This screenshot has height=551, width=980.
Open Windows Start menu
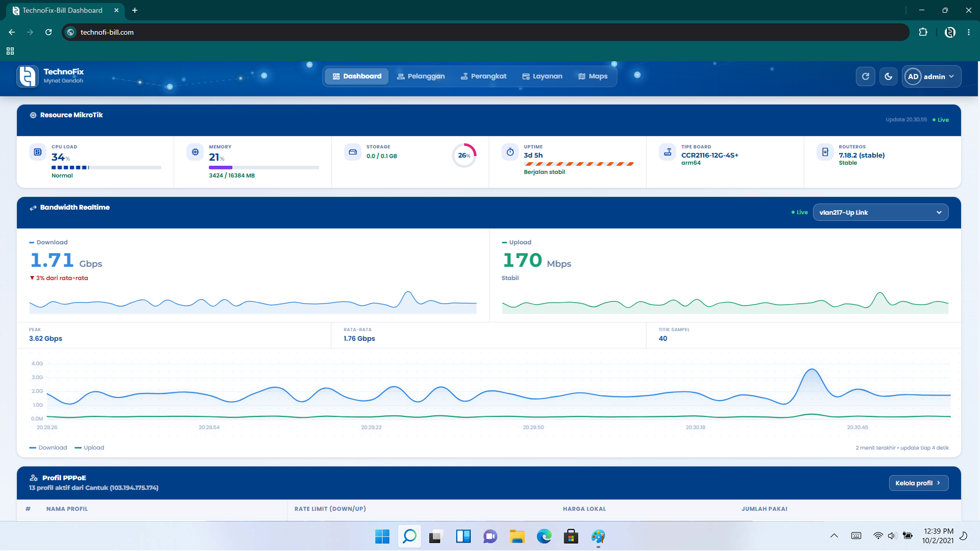click(x=382, y=537)
